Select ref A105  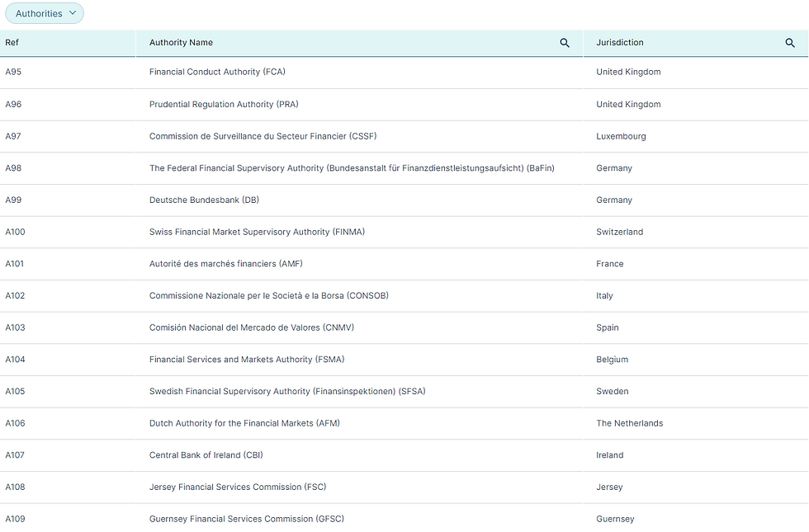(x=15, y=392)
